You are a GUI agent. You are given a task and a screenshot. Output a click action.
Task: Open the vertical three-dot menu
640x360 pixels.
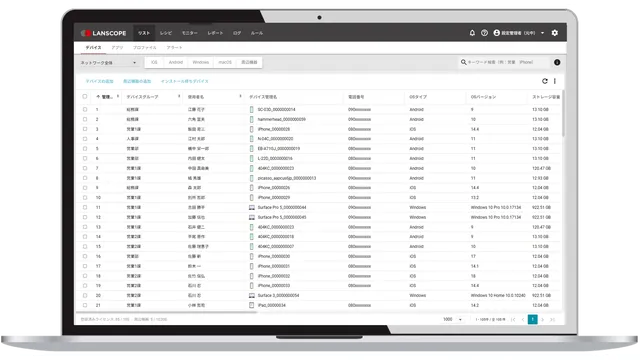[x=555, y=81]
